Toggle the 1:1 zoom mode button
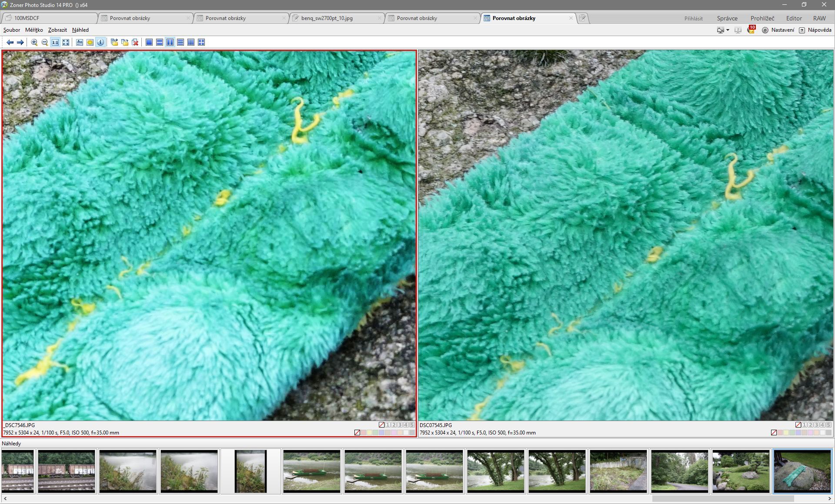 coord(55,42)
